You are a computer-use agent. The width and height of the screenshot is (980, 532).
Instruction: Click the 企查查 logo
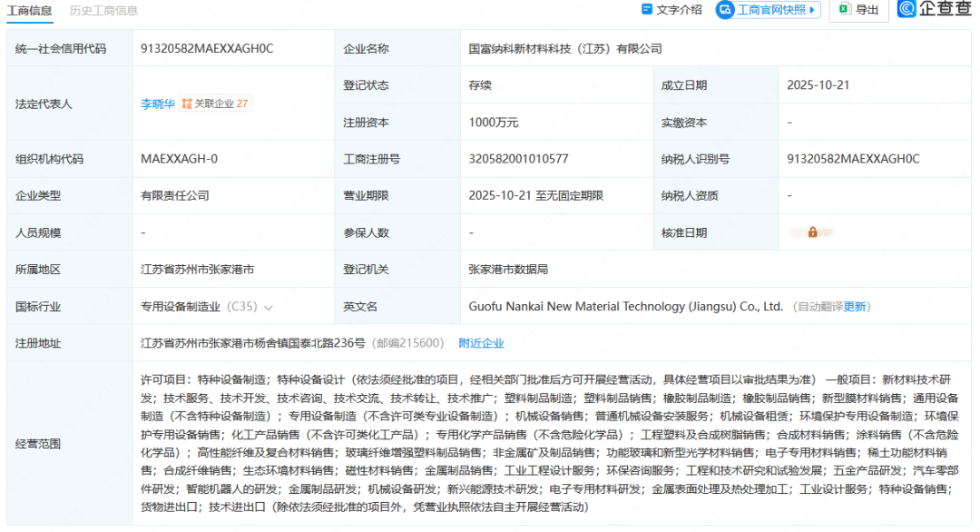point(934,10)
